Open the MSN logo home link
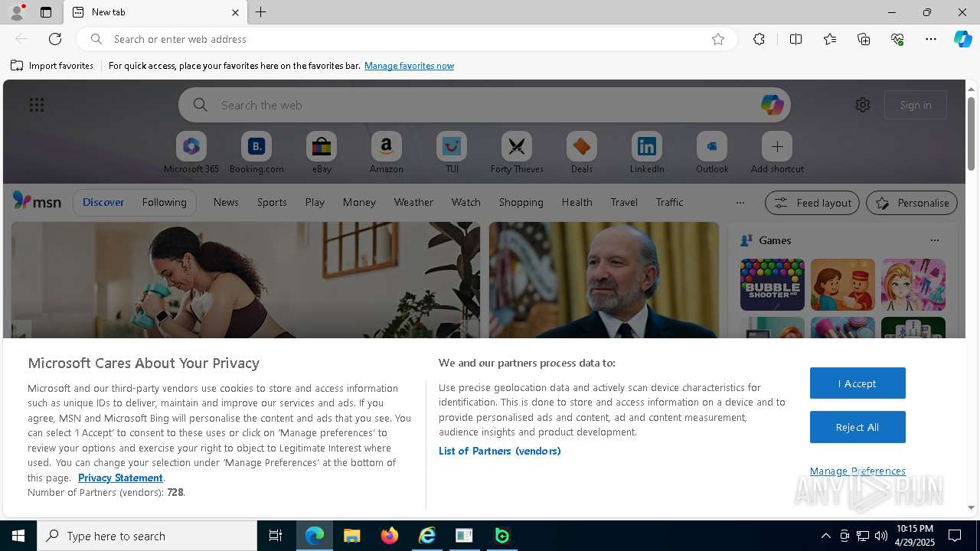Viewport: 980px width, 551px height. (x=37, y=201)
